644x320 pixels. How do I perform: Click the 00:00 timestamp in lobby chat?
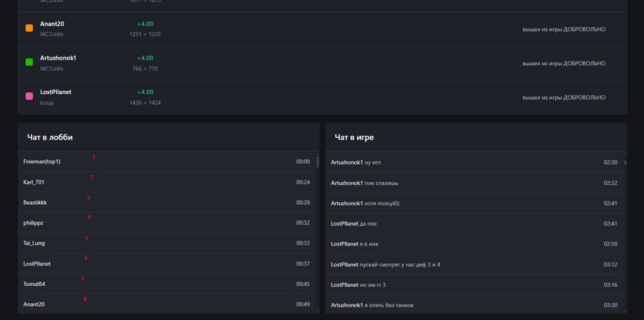click(x=303, y=162)
